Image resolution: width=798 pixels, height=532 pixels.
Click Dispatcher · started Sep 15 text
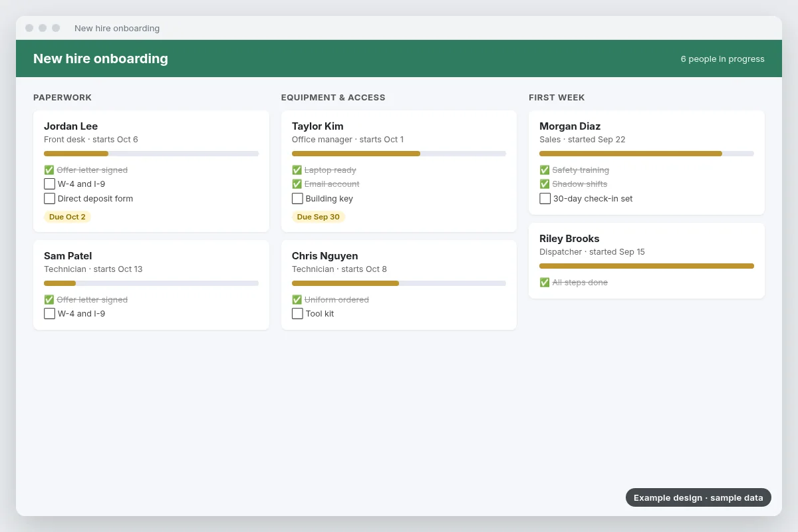(592, 252)
